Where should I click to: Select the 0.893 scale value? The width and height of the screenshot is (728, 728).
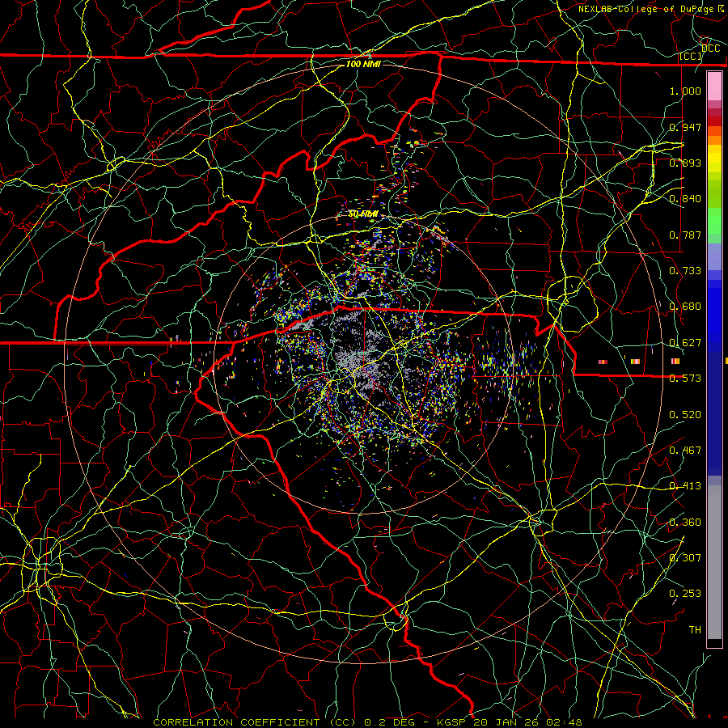coord(685,163)
